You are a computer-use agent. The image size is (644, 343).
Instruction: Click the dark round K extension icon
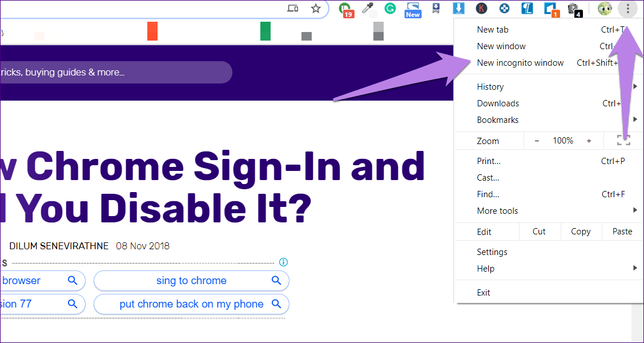481,8
